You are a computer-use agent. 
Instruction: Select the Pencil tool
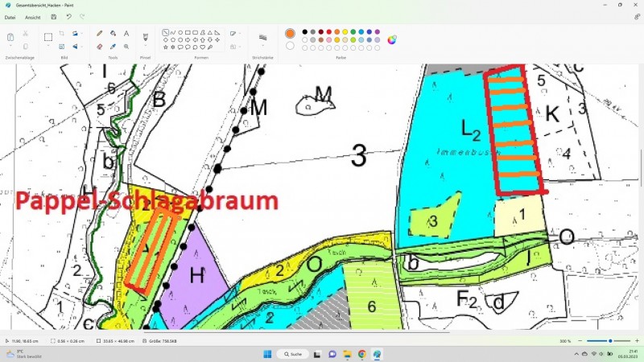tap(99, 34)
